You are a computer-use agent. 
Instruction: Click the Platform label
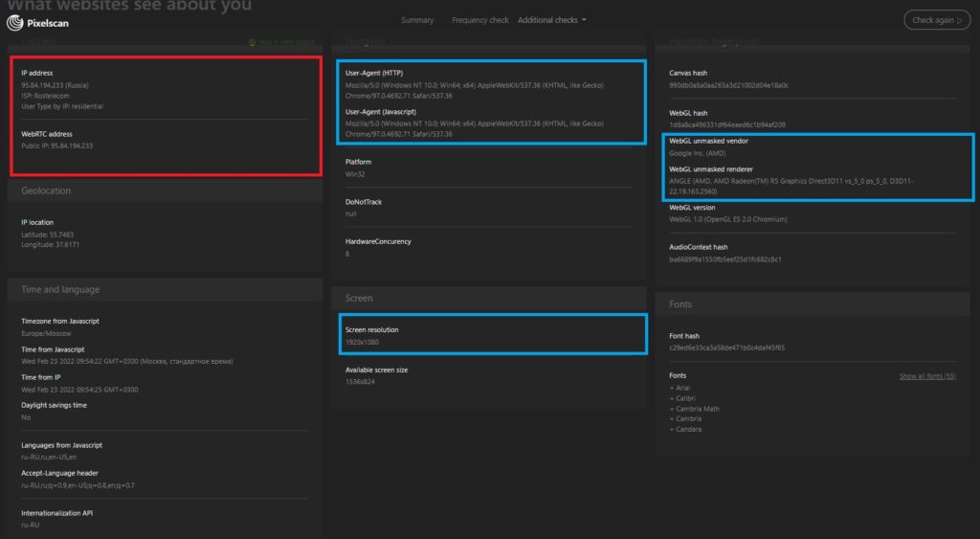pyautogui.click(x=358, y=162)
